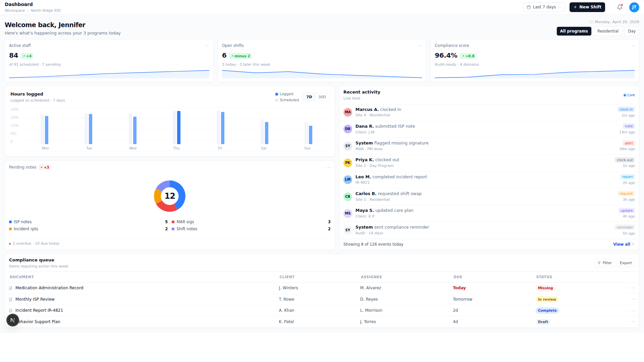Click the clock-in tag for Marcus A.
Image resolution: width=644 pixels, height=362 pixels.
coord(626,110)
